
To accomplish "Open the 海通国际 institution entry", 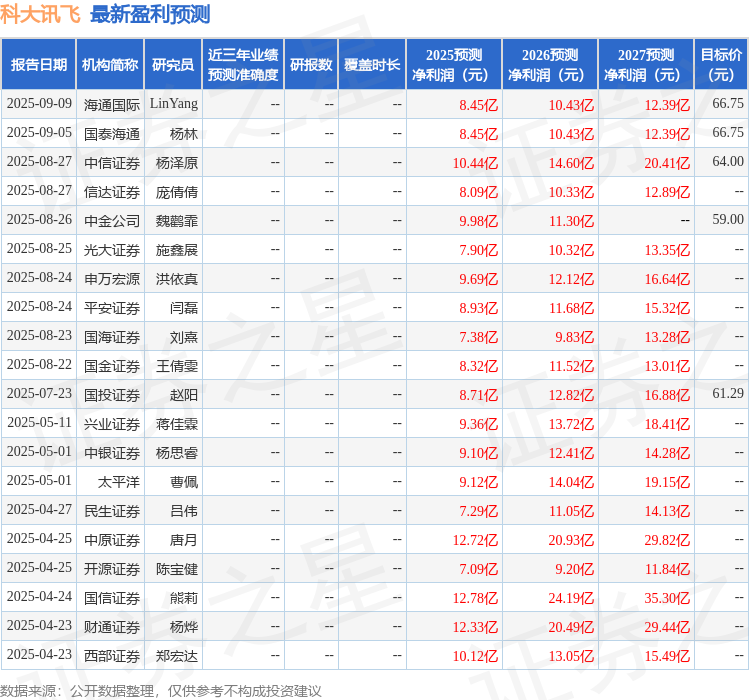I will point(112,104).
